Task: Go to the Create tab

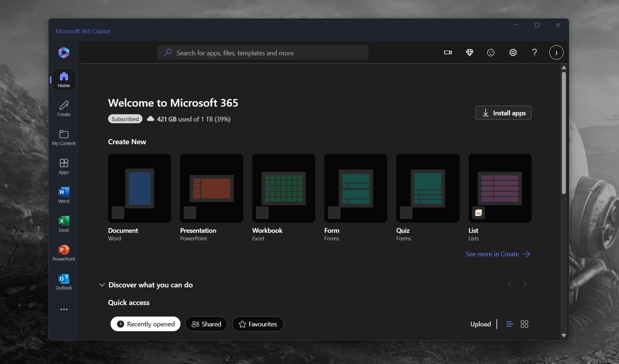Action: (x=64, y=108)
